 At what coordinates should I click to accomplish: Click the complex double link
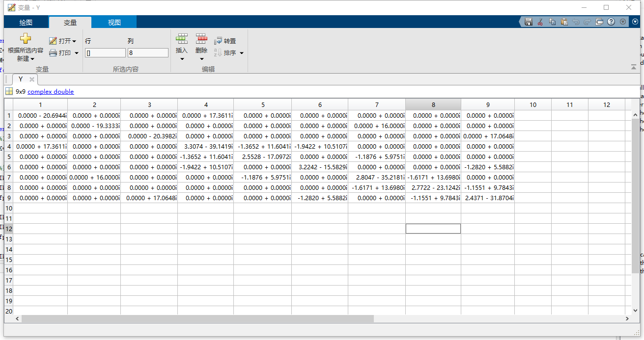[x=51, y=92]
